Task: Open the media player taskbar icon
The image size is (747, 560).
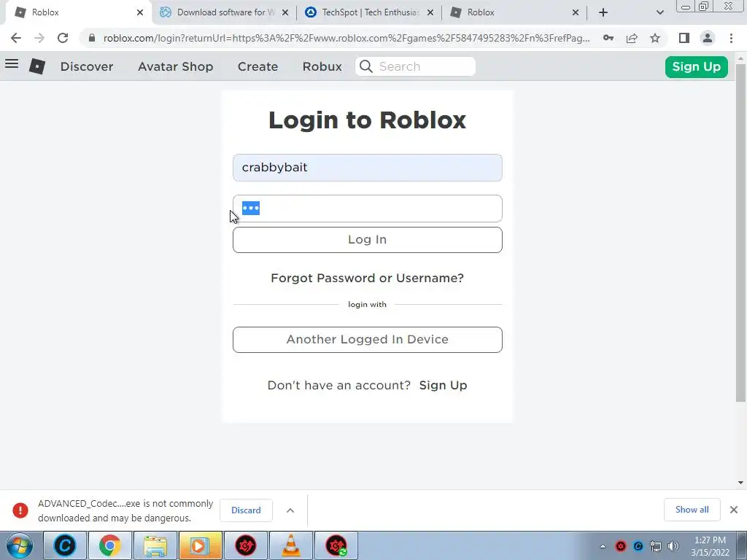Action: [200, 545]
